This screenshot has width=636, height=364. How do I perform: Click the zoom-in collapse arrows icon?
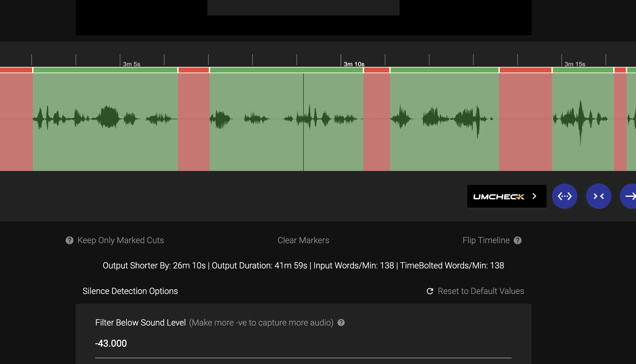(x=599, y=196)
